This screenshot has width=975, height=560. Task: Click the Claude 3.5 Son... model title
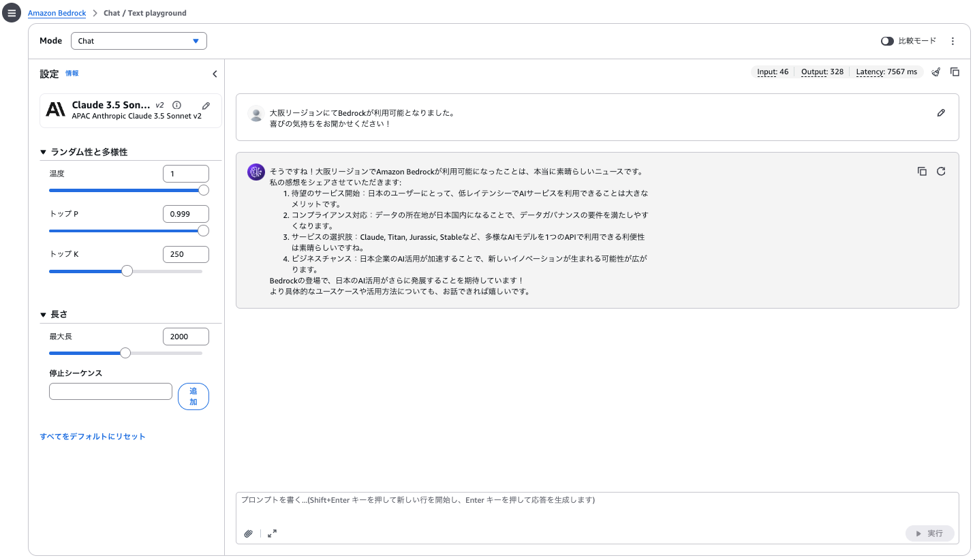coord(111,105)
